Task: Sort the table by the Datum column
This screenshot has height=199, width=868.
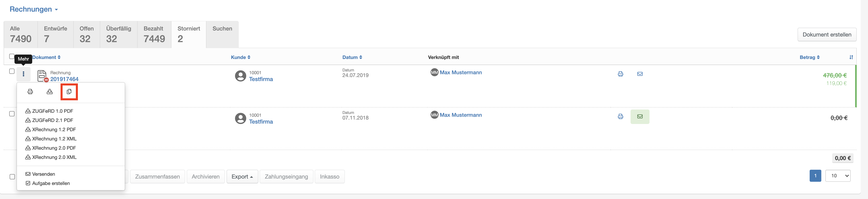Action: (x=352, y=58)
